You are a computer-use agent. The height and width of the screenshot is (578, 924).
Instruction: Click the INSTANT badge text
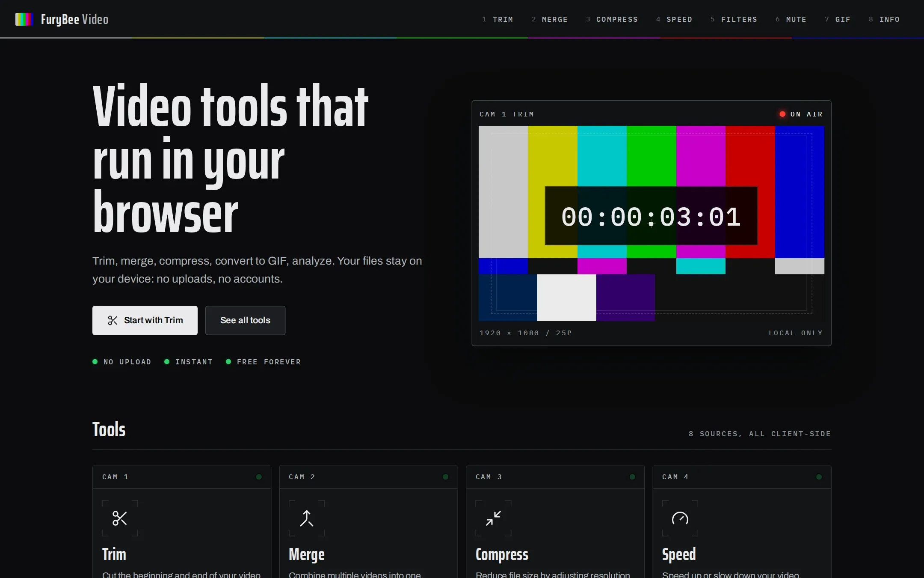(x=194, y=362)
